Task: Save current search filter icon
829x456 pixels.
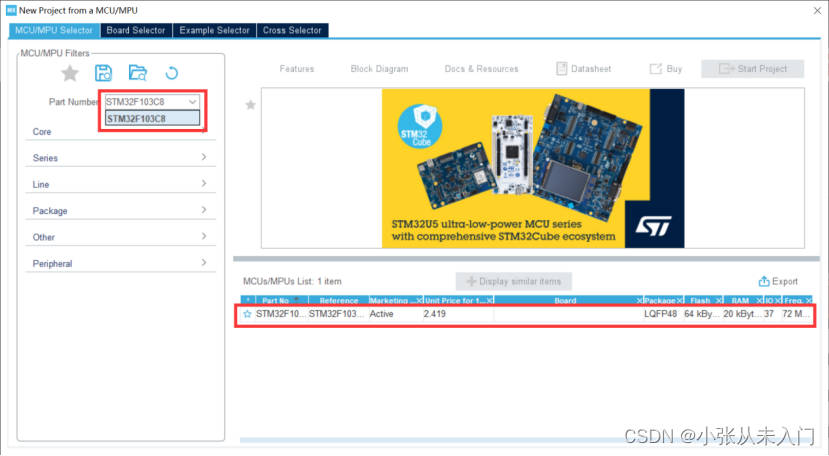Action: coord(104,73)
